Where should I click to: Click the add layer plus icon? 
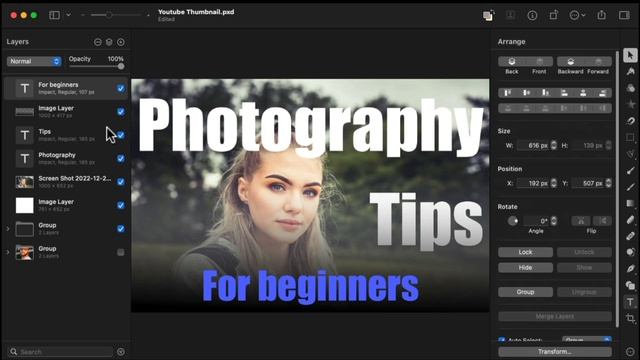point(121,42)
